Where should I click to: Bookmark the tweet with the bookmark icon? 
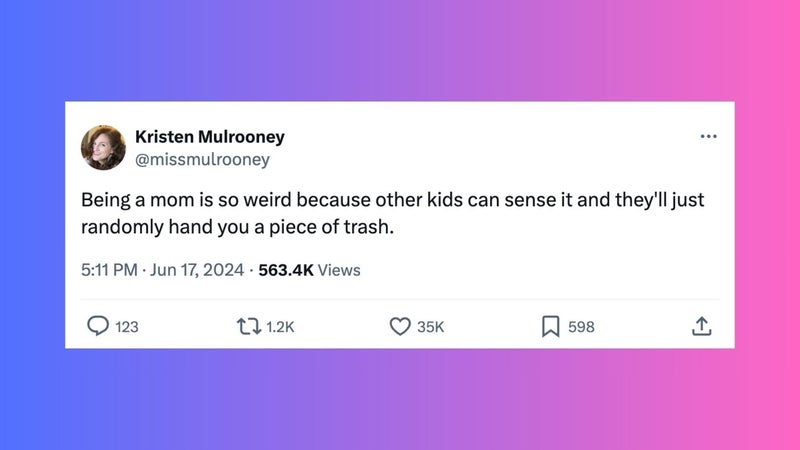click(x=550, y=327)
